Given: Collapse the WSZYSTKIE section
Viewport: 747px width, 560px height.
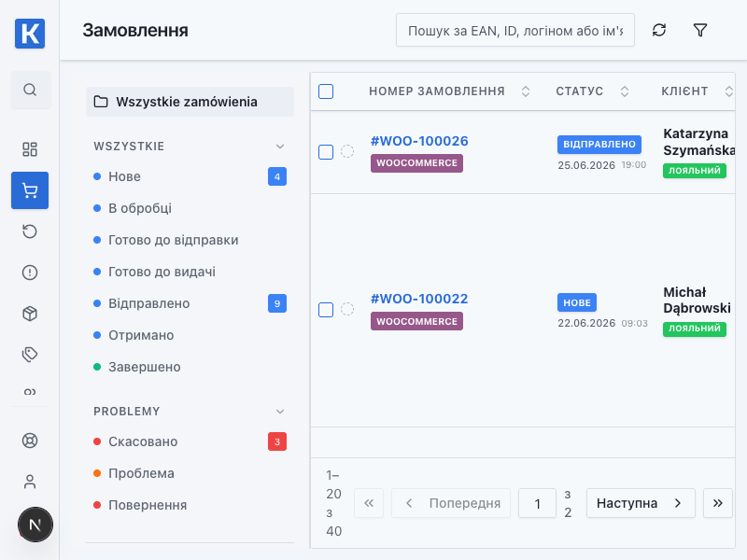Looking at the screenshot, I should point(280,147).
